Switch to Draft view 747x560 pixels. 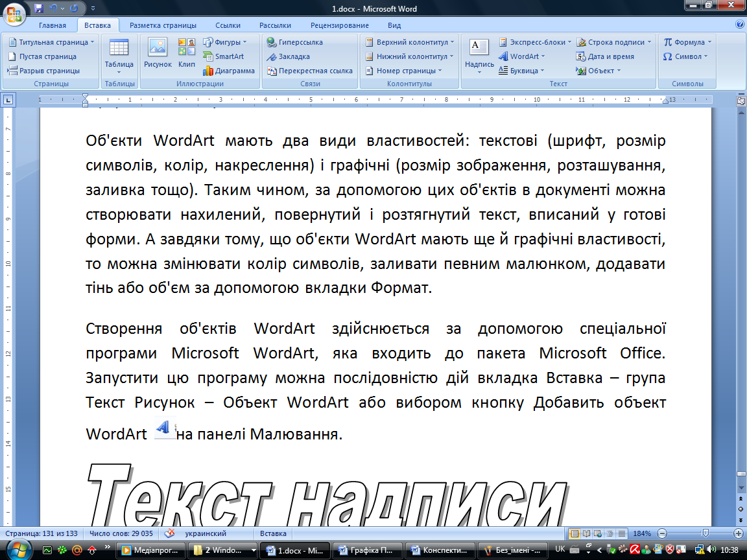621,533
